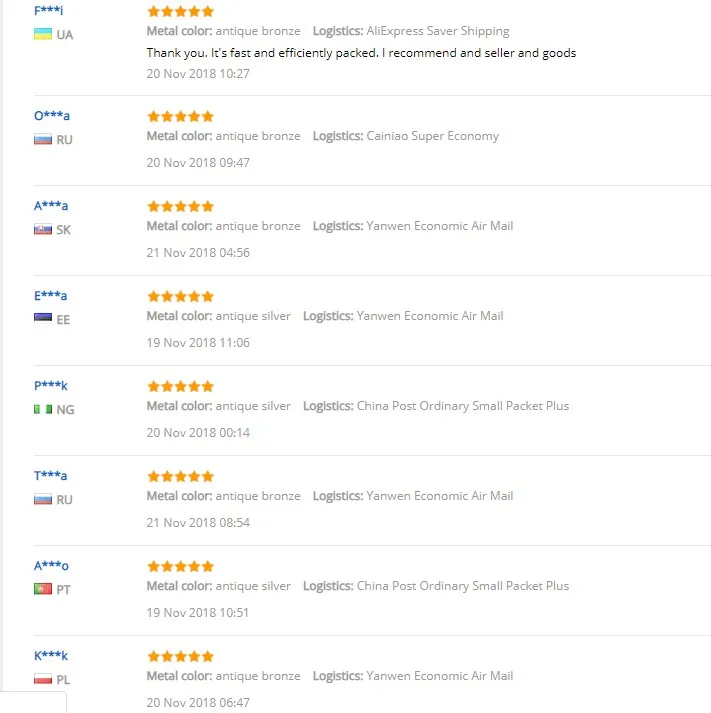711x713 pixels.
Task: Click the Russia flag under O***a
Action: pos(43,139)
